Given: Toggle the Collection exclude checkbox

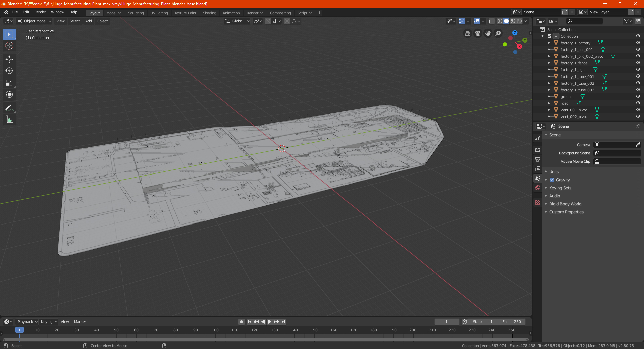Looking at the screenshot, I should pyautogui.click(x=549, y=36).
